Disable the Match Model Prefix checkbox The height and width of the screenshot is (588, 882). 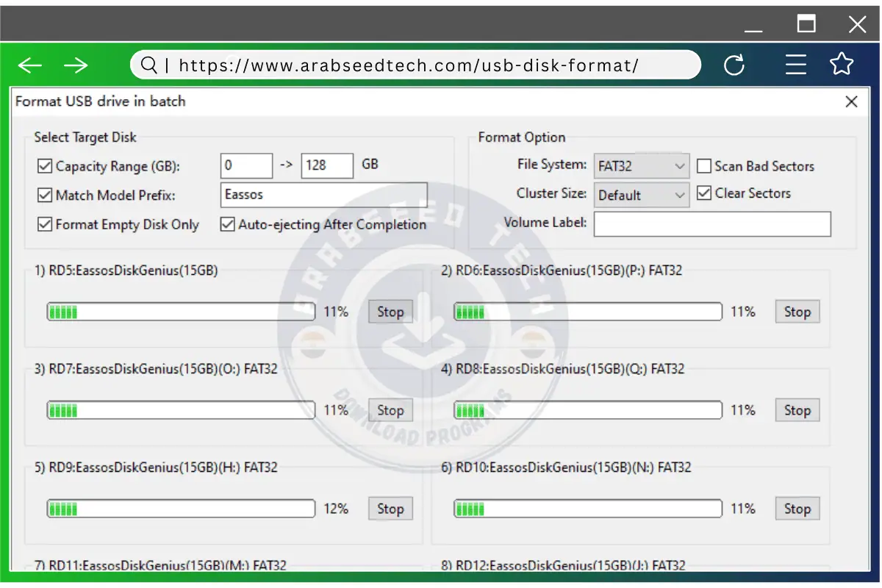45,196
